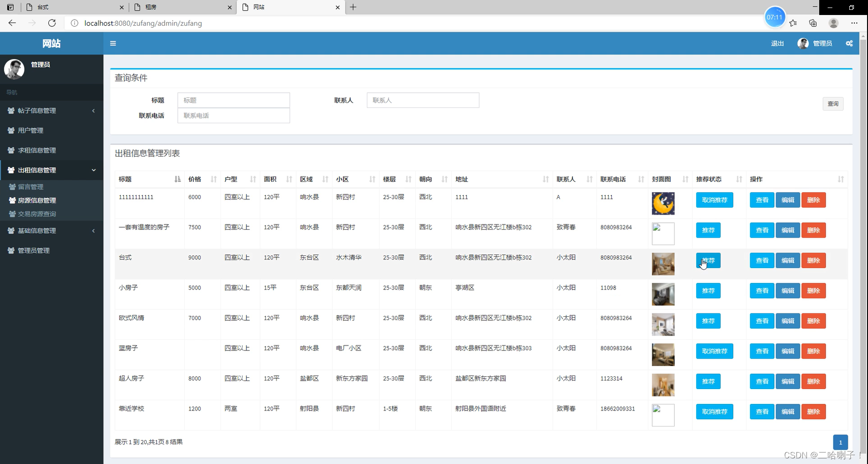Sort table by 楼层 column
The height and width of the screenshot is (464, 868).
[397, 180]
